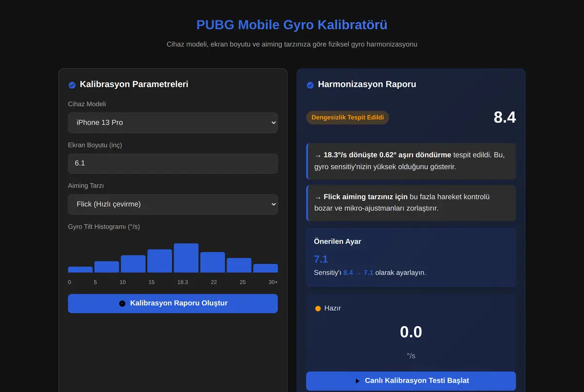Click play icon in Canlı Kalibrasyon button
The height and width of the screenshot is (392, 584).
358,381
